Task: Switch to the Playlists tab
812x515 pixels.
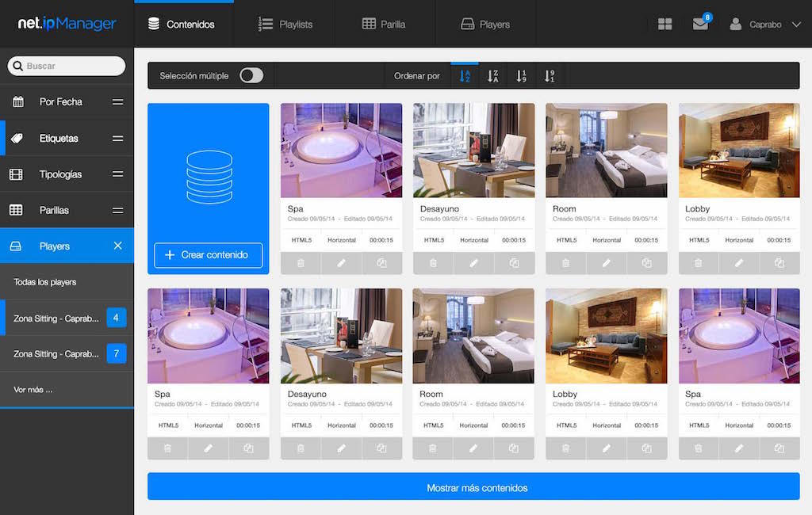Action: point(285,25)
